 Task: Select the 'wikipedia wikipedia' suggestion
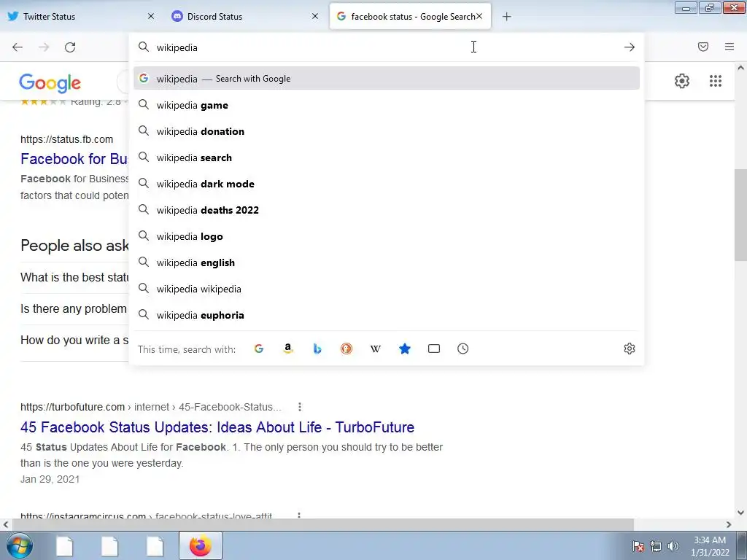coord(387,289)
